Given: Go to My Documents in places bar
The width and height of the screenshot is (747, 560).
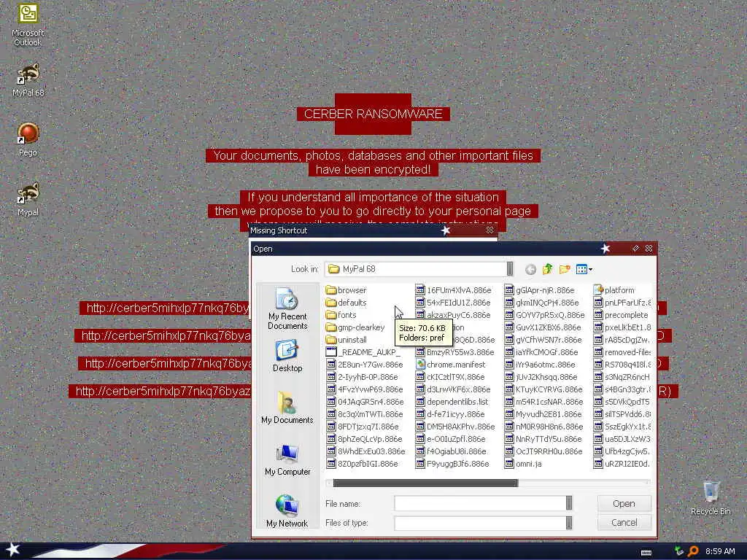Looking at the screenshot, I should 287,408.
